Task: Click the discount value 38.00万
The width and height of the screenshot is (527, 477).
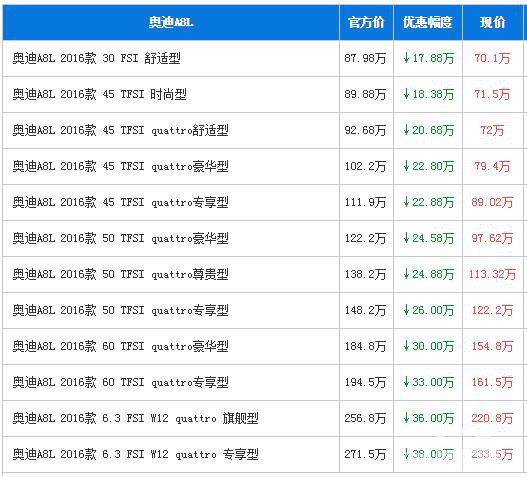Action: pyautogui.click(x=429, y=454)
